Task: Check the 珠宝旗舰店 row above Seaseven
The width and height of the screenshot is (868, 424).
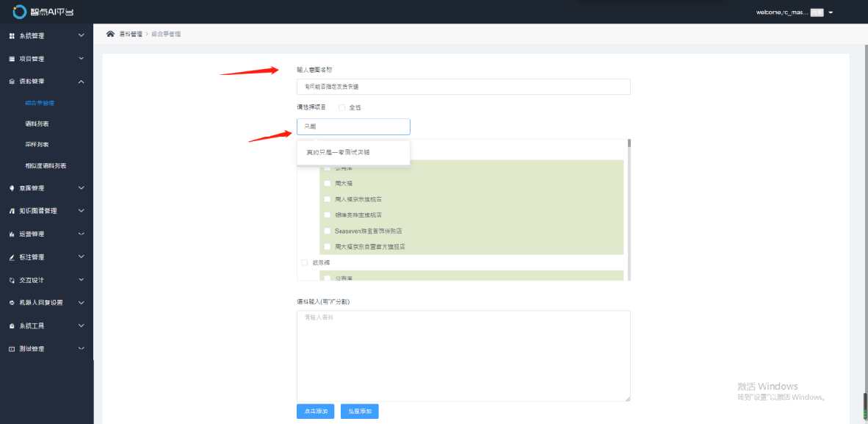Action: tap(328, 215)
